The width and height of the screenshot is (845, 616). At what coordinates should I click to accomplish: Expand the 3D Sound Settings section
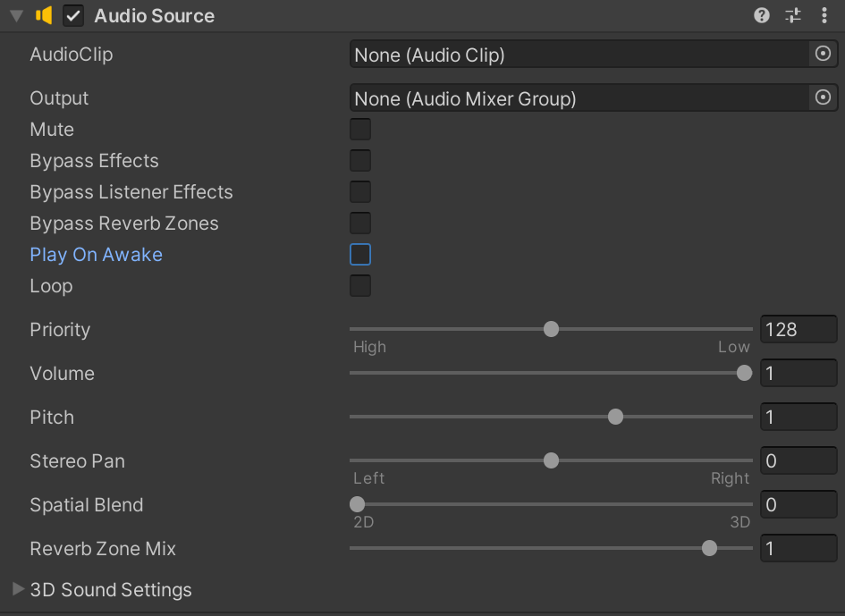111,589
